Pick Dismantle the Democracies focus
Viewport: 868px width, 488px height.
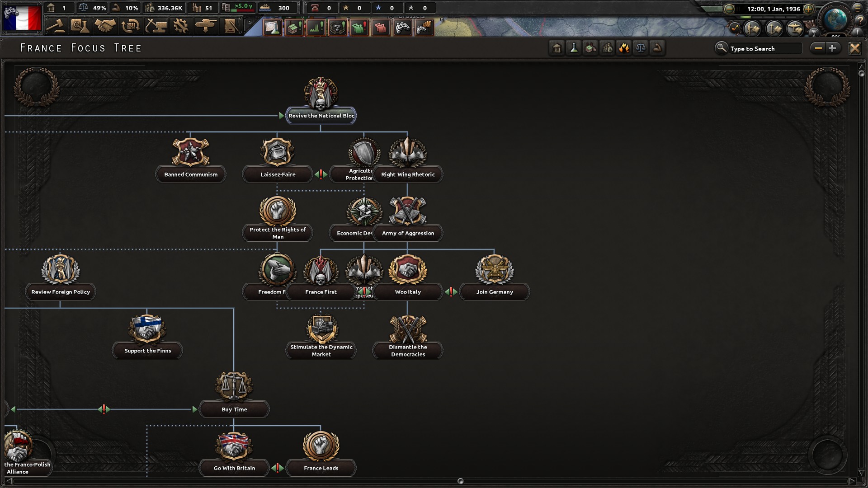tap(408, 335)
